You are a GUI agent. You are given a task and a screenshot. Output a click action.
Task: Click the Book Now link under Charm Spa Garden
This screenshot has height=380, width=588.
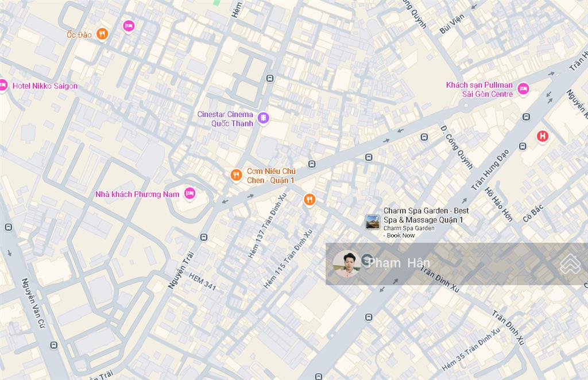400,235
